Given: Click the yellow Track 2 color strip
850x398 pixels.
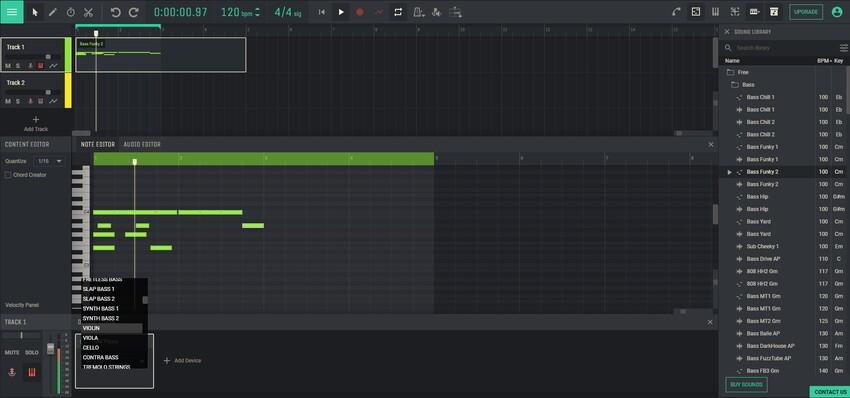Looking at the screenshot, I should pos(68,91).
